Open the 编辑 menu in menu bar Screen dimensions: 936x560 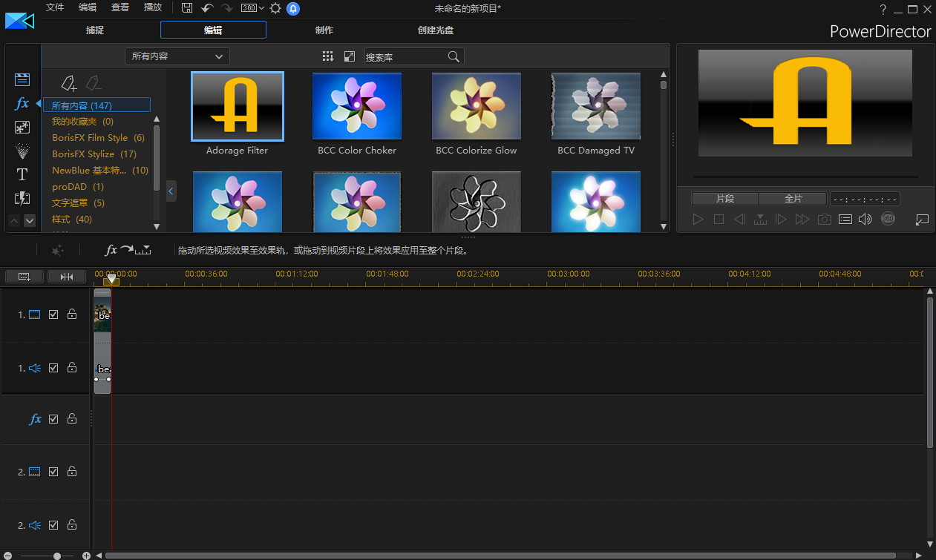[x=88, y=7]
